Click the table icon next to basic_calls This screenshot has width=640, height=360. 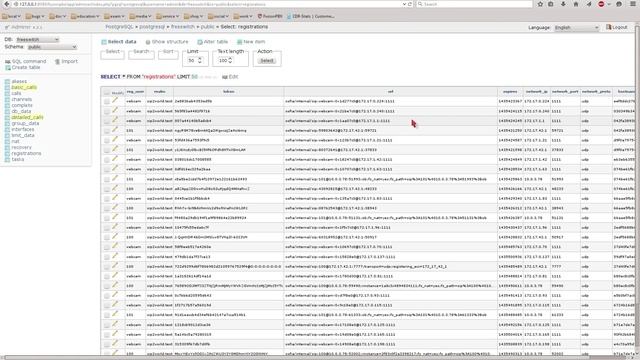click(x=7, y=87)
